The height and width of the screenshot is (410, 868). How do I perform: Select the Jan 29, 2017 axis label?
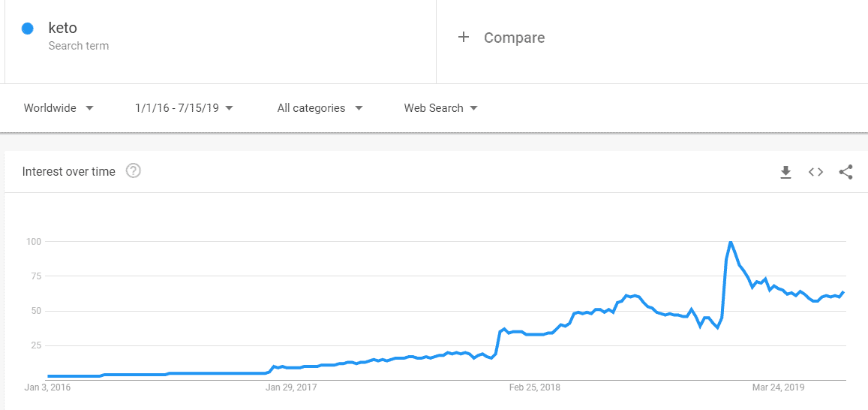point(291,387)
